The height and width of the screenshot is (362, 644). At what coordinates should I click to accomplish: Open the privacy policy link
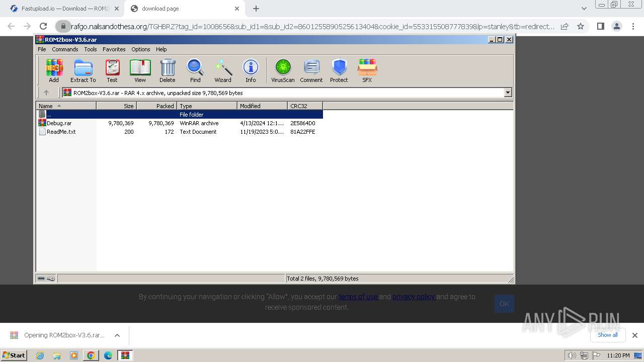point(414,297)
